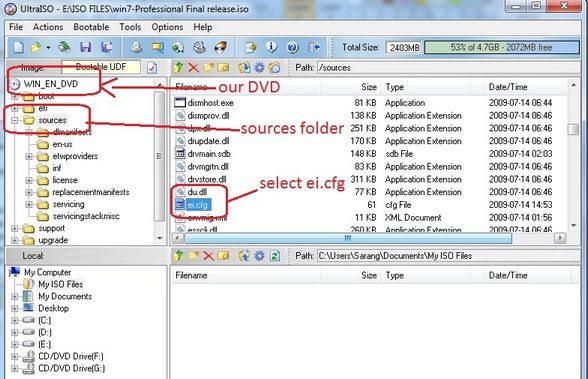This screenshot has width=588, height=379.
Task: Select Desktop in Local tree
Action: (x=53, y=309)
